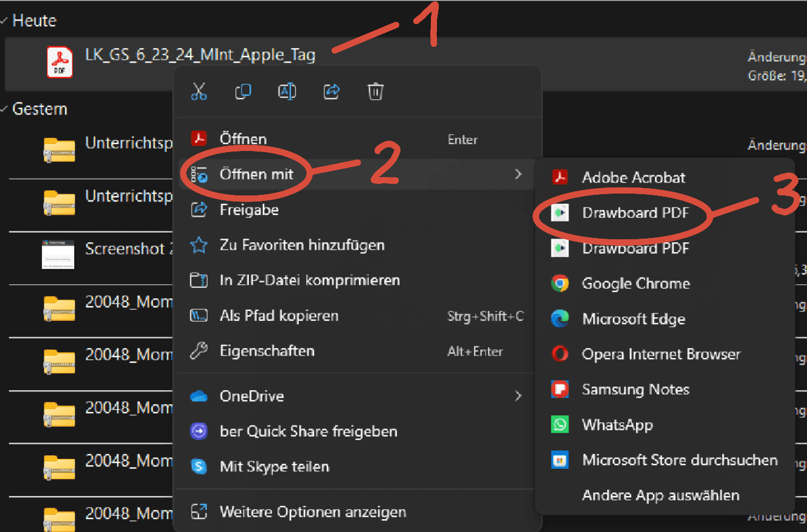Select the Freigabe menu entry
Image resolution: width=807 pixels, height=532 pixels.
357,210
